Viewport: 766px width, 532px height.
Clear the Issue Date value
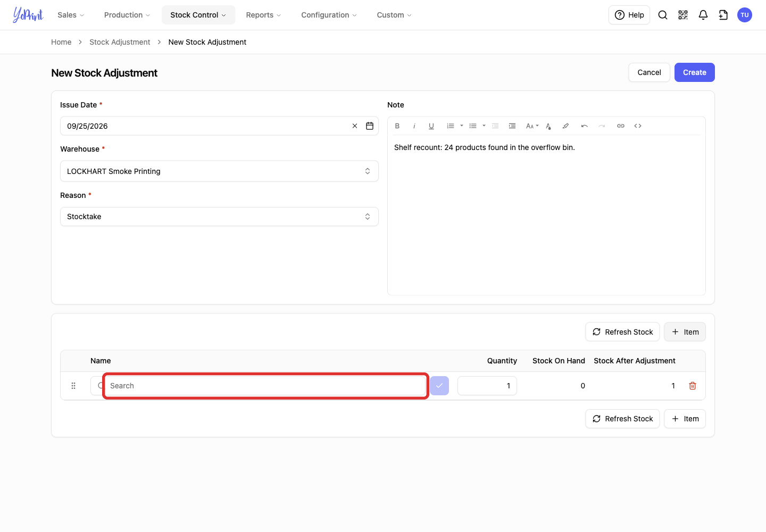click(x=355, y=126)
